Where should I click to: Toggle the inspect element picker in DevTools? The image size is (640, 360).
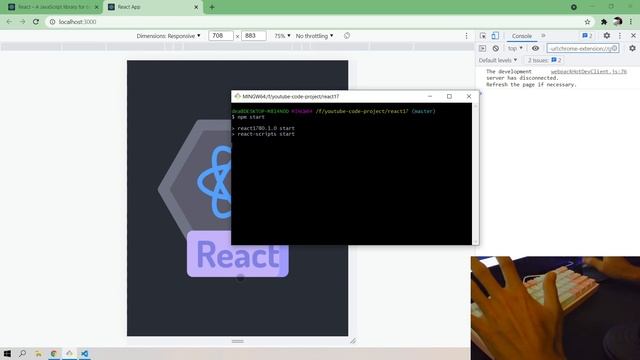point(483,36)
